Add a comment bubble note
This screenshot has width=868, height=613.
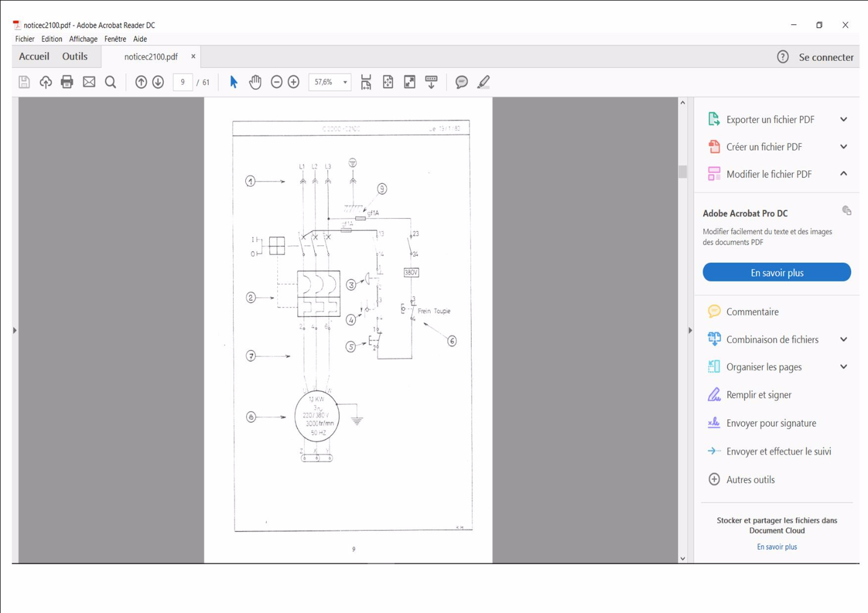point(461,82)
